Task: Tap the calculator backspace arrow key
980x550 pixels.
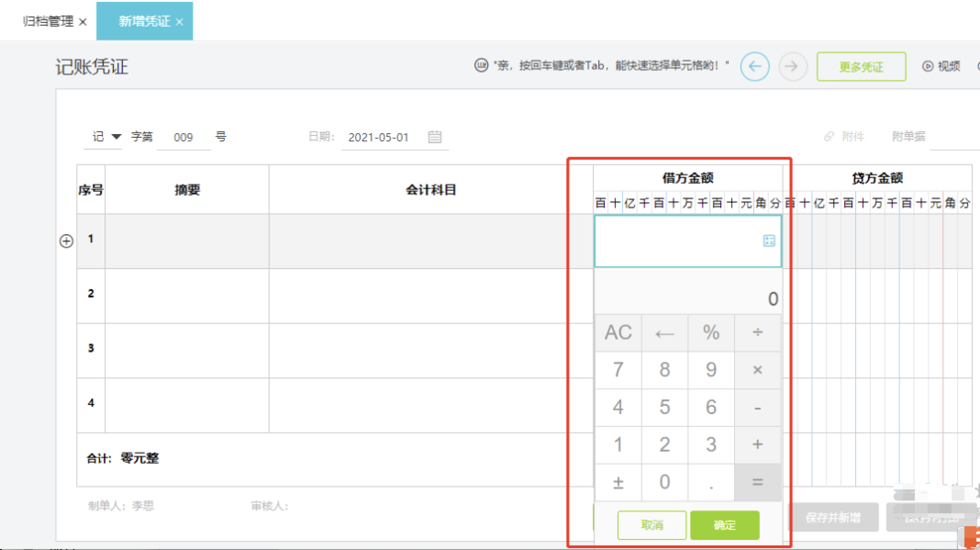Action: tap(664, 332)
